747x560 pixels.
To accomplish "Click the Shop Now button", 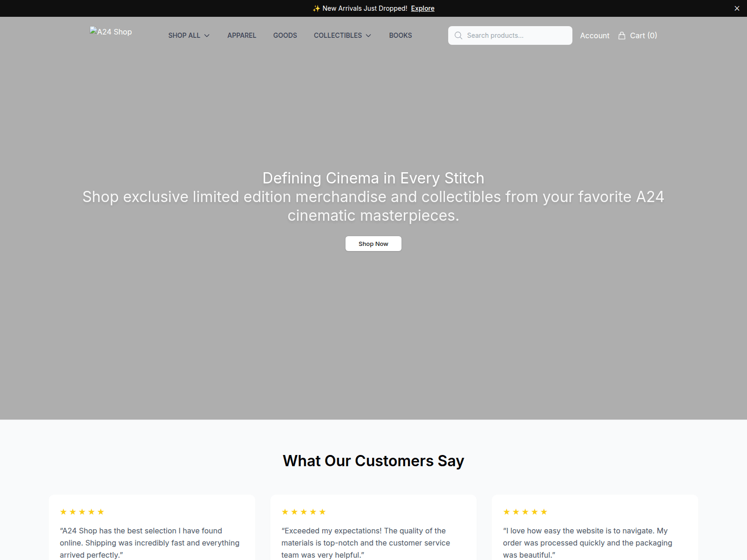I will click(373, 244).
